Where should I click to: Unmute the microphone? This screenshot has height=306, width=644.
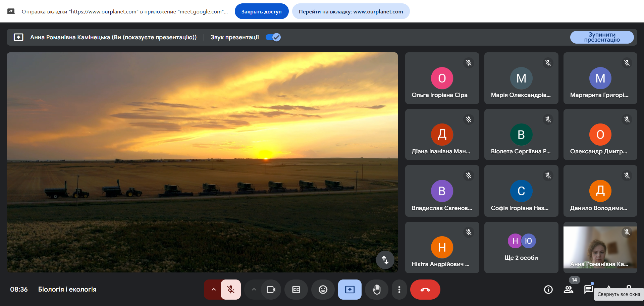pyautogui.click(x=231, y=290)
